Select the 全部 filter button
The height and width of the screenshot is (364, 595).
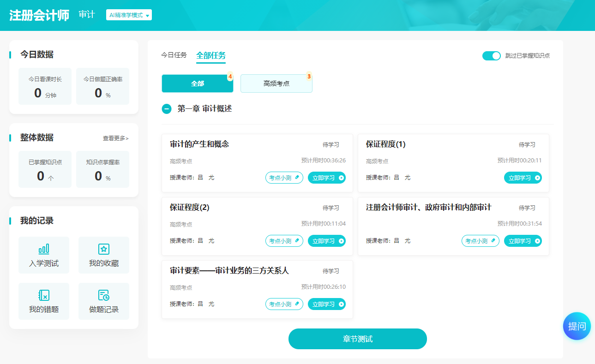tap(197, 84)
